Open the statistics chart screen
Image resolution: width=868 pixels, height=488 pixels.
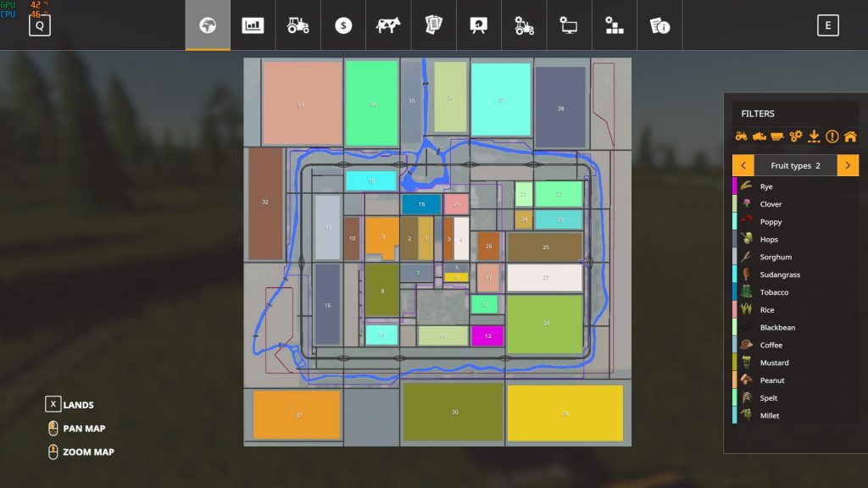tap(253, 25)
